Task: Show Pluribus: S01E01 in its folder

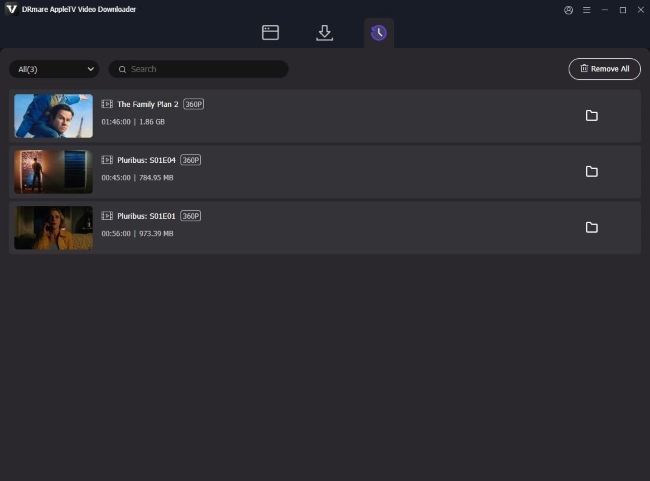Action: tap(591, 228)
